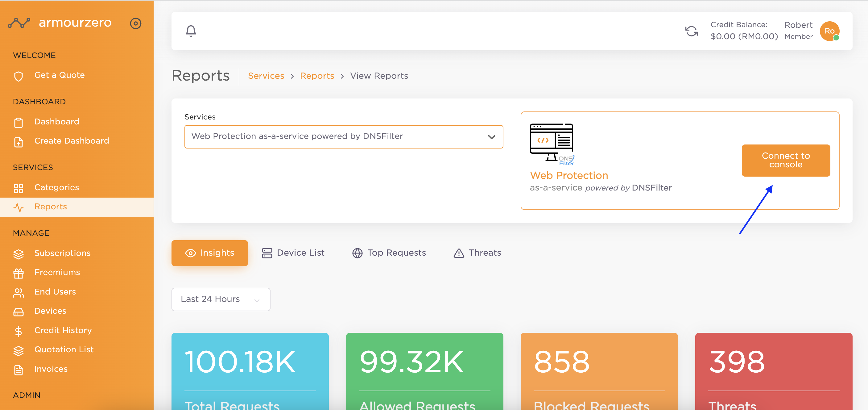The image size is (868, 410).
Task: Click the 99.32K Allowed Requests card
Action: 424,371
